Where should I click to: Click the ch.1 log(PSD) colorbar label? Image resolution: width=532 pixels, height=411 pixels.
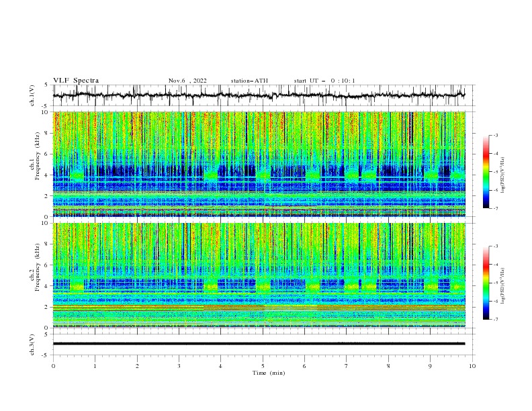503,175
